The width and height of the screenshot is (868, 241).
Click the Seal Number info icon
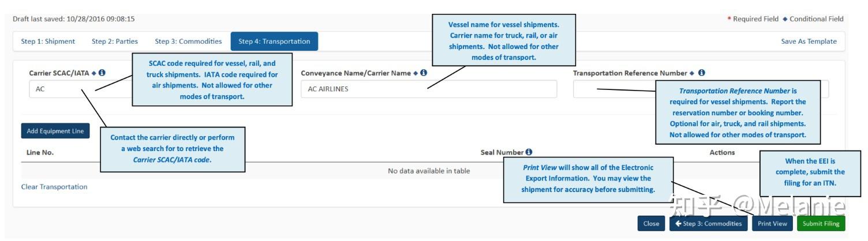pyautogui.click(x=529, y=152)
